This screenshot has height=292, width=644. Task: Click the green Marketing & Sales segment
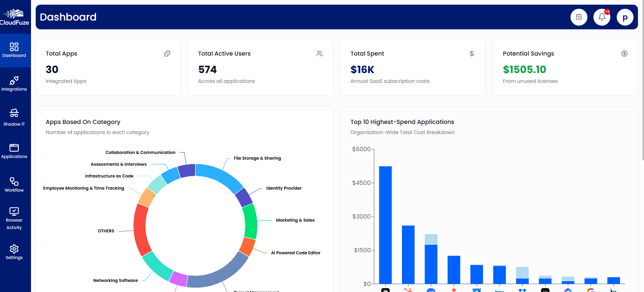click(x=250, y=222)
